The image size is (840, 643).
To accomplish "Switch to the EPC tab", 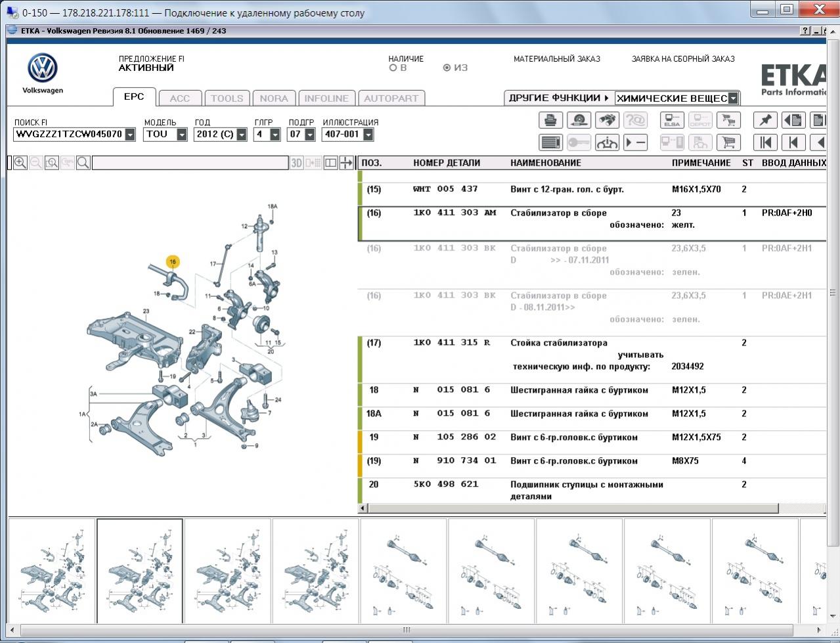I will pos(134,97).
